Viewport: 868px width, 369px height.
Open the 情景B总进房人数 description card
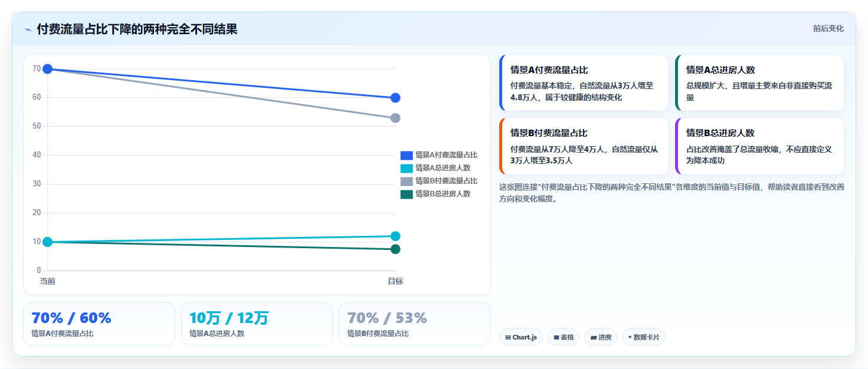[759, 146]
